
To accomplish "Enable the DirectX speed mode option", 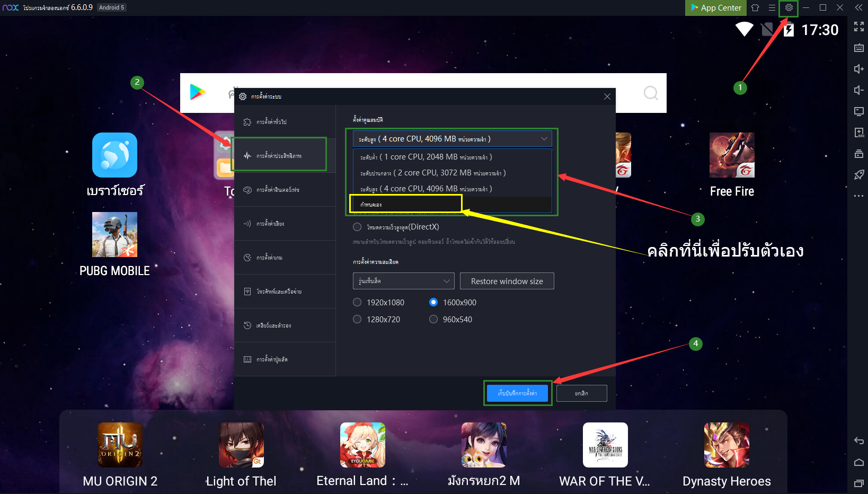I will click(357, 227).
